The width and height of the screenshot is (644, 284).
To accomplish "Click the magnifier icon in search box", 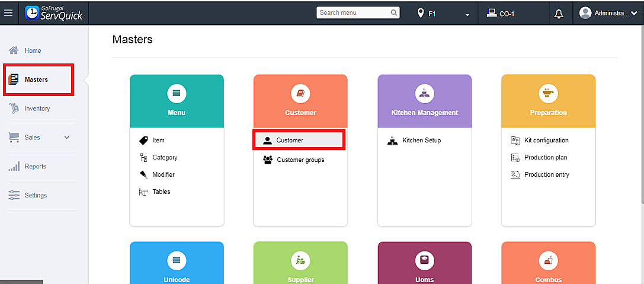I will coord(393,12).
